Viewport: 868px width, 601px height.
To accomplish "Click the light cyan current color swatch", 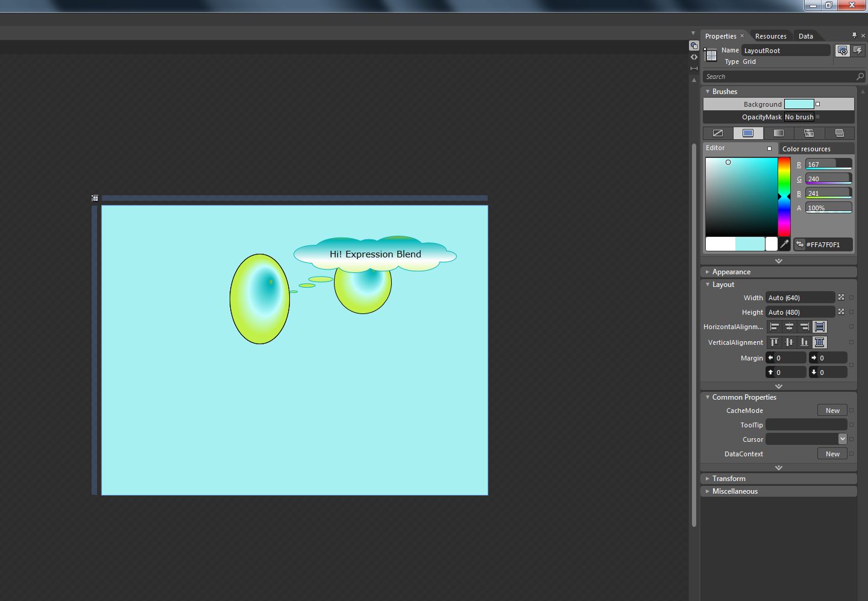I will (x=750, y=244).
